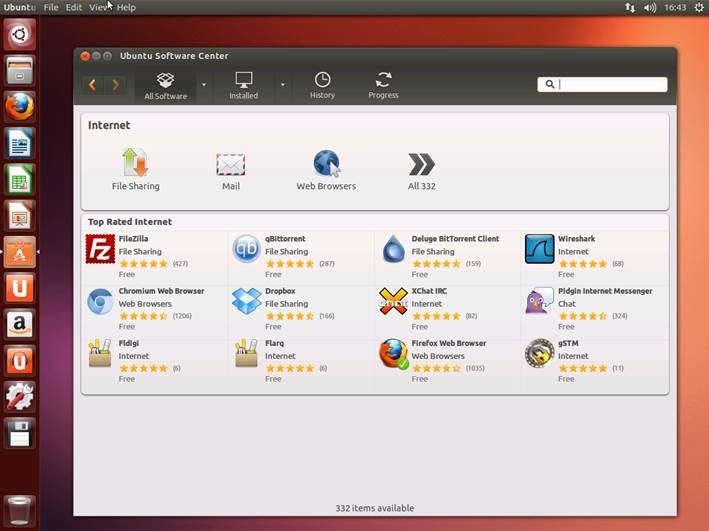709x531 pixels.
Task: Open the Edit menu
Action: (74, 7)
